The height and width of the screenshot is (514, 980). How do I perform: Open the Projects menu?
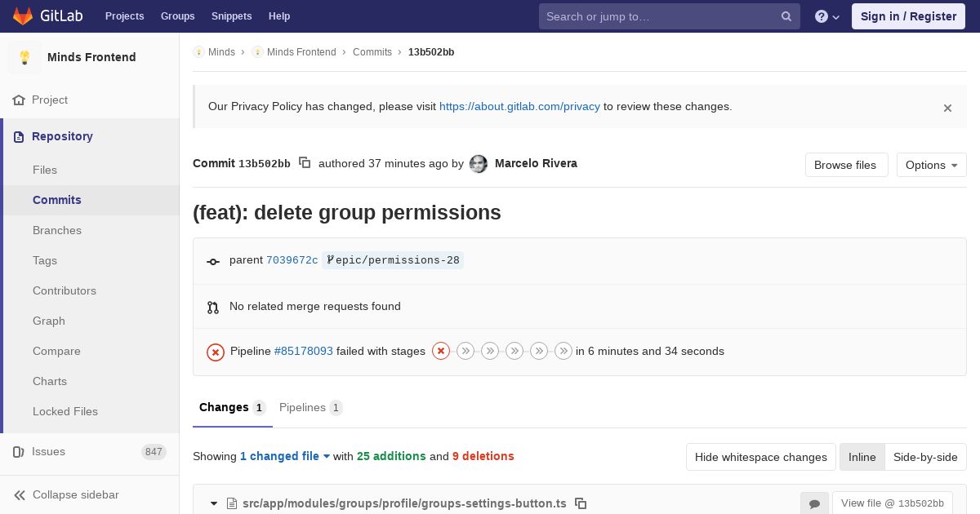pyautogui.click(x=125, y=16)
